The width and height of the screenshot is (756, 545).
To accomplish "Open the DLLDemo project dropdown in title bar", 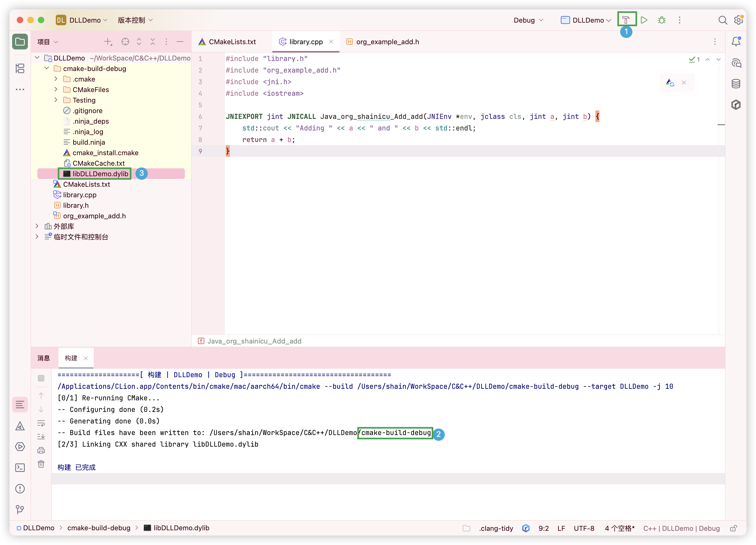I will (82, 20).
